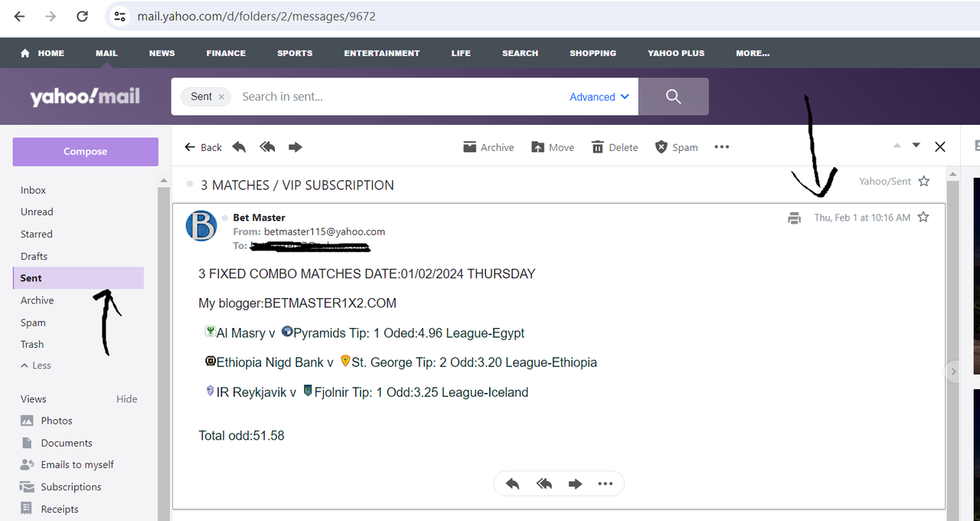Open the Emails to myself view
Image resolution: width=980 pixels, height=521 pixels.
coord(67,464)
